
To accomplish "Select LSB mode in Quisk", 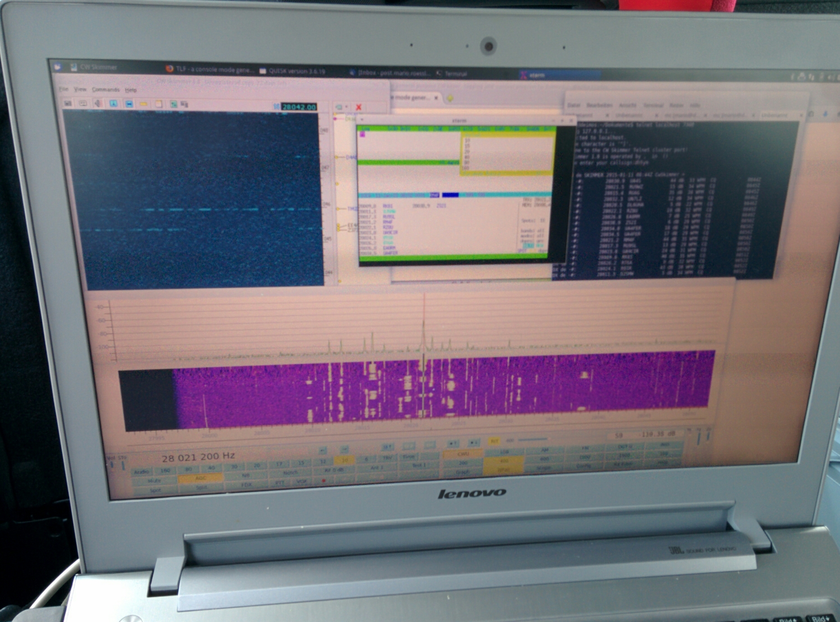I will pyautogui.click(x=504, y=452).
